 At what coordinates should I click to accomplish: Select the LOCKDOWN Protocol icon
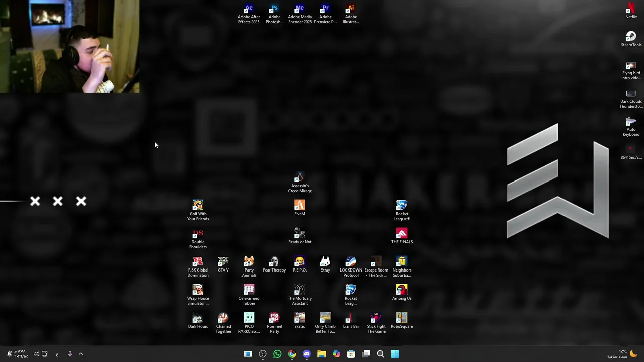(351, 267)
